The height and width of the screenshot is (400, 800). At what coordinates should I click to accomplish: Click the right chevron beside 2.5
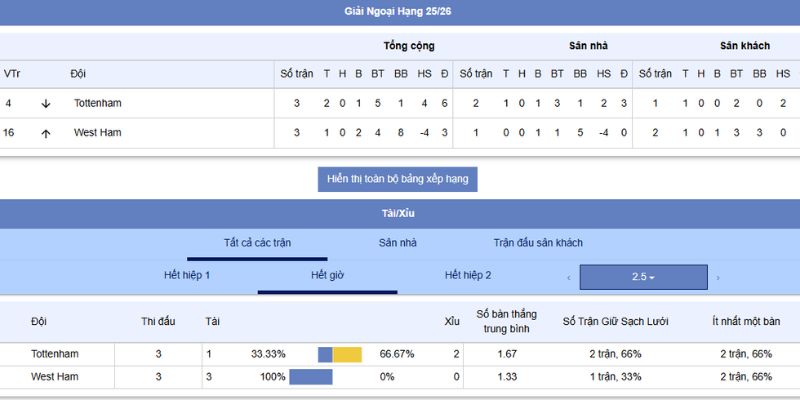(x=717, y=277)
